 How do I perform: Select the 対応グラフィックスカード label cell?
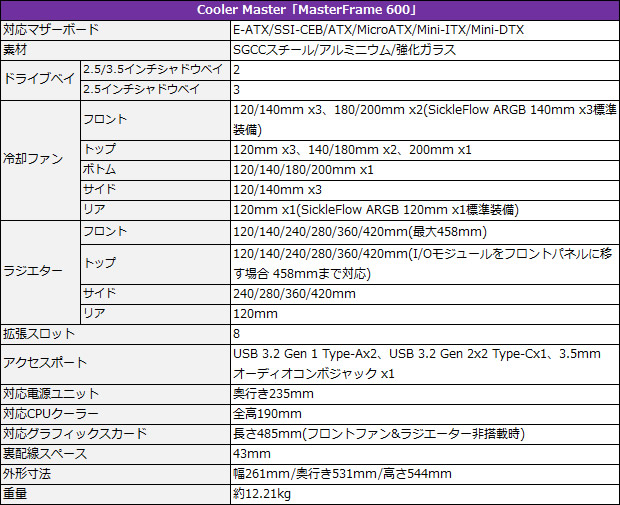click(115, 434)
